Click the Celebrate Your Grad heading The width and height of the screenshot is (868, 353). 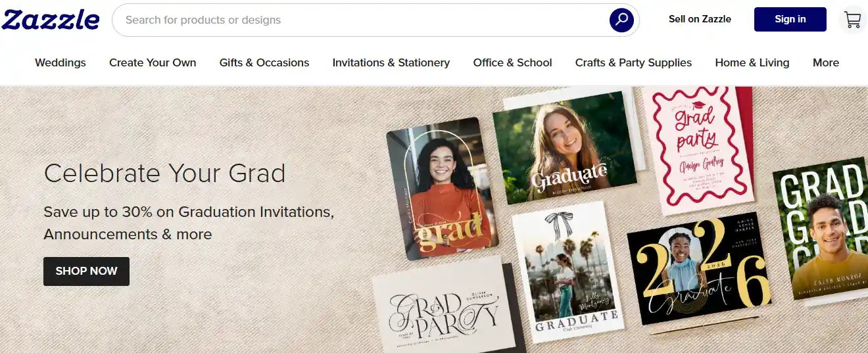(x=164, y=174)
